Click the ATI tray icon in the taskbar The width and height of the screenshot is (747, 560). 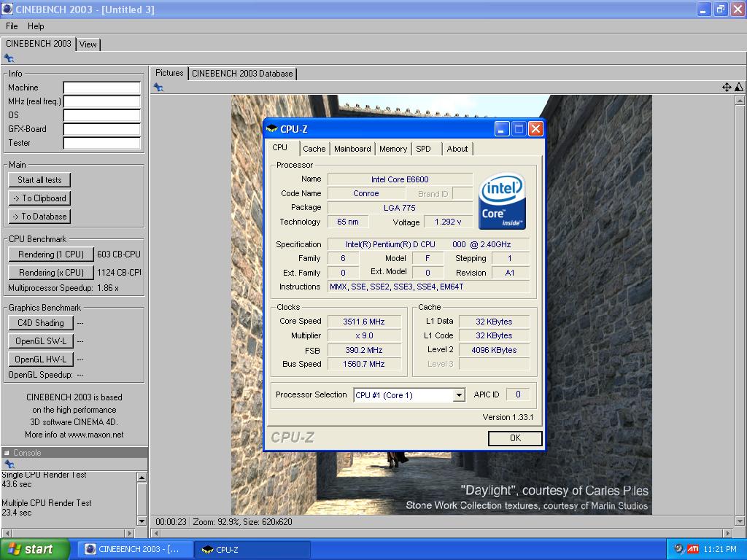pos(693,549)
